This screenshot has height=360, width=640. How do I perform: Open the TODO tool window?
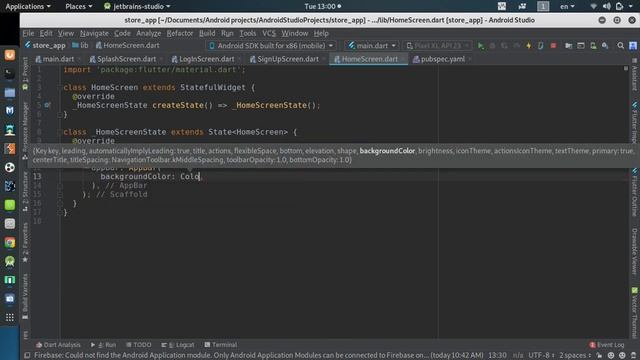(x=139, y=345)
